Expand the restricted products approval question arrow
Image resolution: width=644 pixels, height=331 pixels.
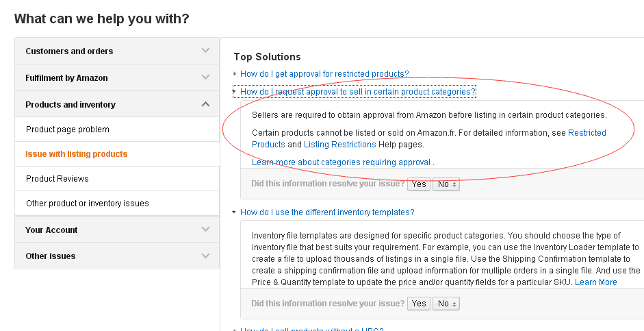coord(235,73)
